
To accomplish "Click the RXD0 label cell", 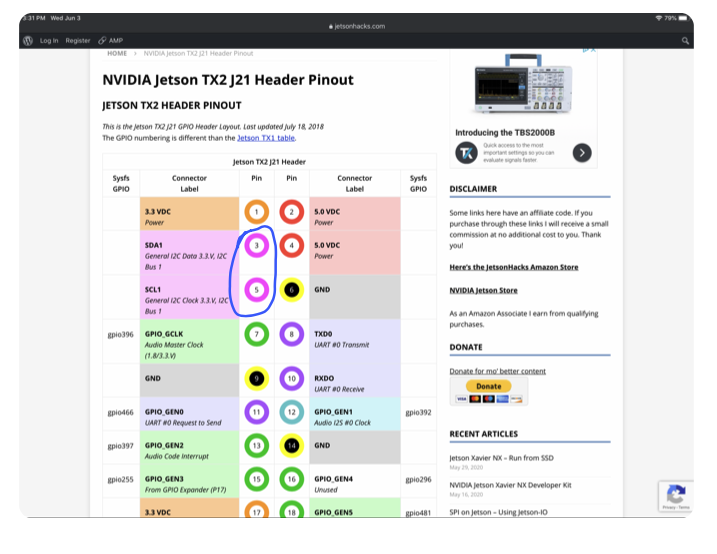I will tap(355, 380).
